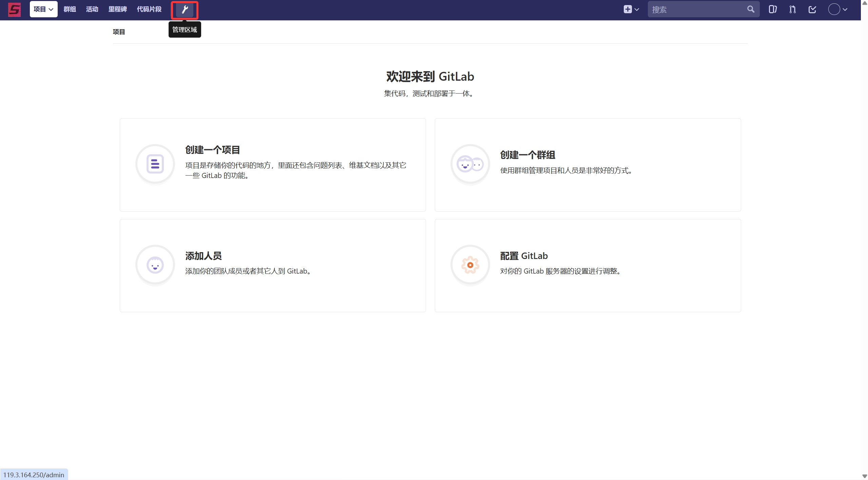Viewport: 868px width, 480px height.
Task: Expand the user menu chevron
Action: (x=845, y=9)
